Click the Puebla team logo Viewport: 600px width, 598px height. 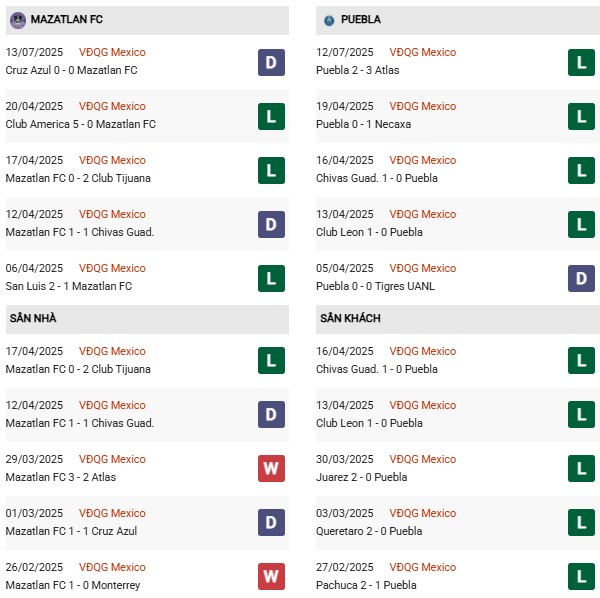click(328, 19)
